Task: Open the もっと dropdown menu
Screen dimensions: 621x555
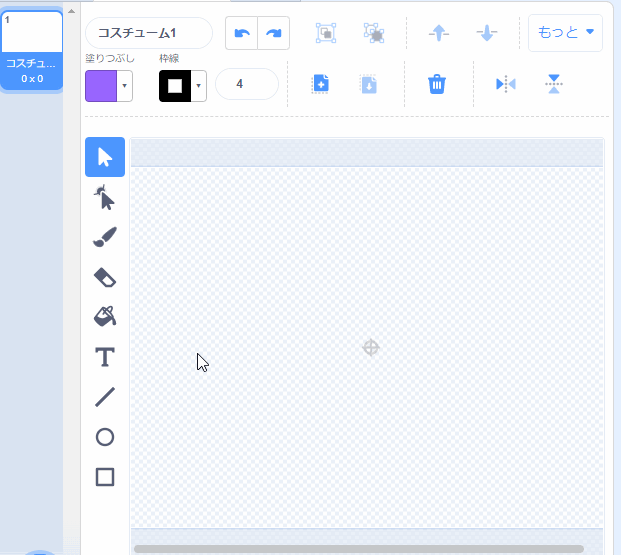Action: (x=565, y=33)
